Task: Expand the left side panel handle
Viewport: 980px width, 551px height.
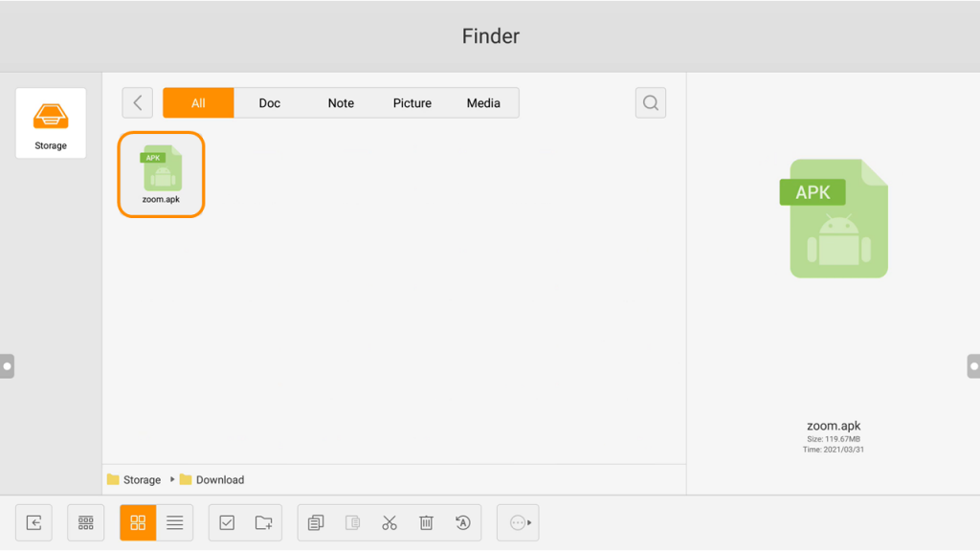Action: (6, 364)
